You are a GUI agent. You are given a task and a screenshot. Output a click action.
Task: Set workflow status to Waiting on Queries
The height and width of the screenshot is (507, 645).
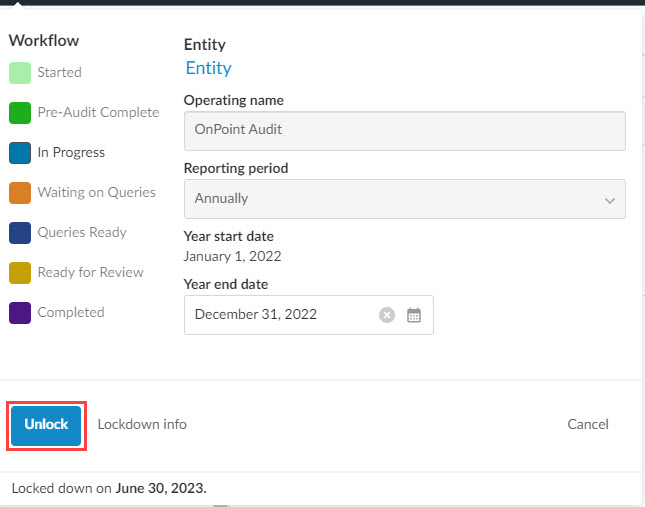(x=96, y=192)
